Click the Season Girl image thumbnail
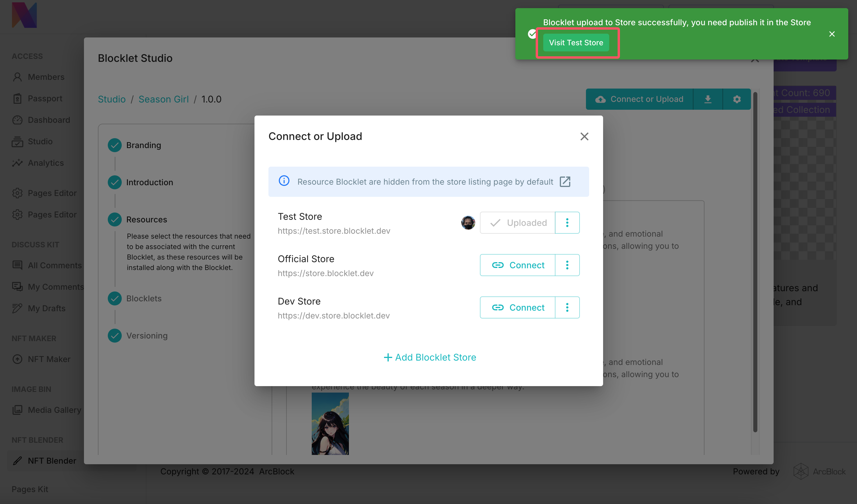The height and width of the screenshot is (504, 857). [330, 424]
